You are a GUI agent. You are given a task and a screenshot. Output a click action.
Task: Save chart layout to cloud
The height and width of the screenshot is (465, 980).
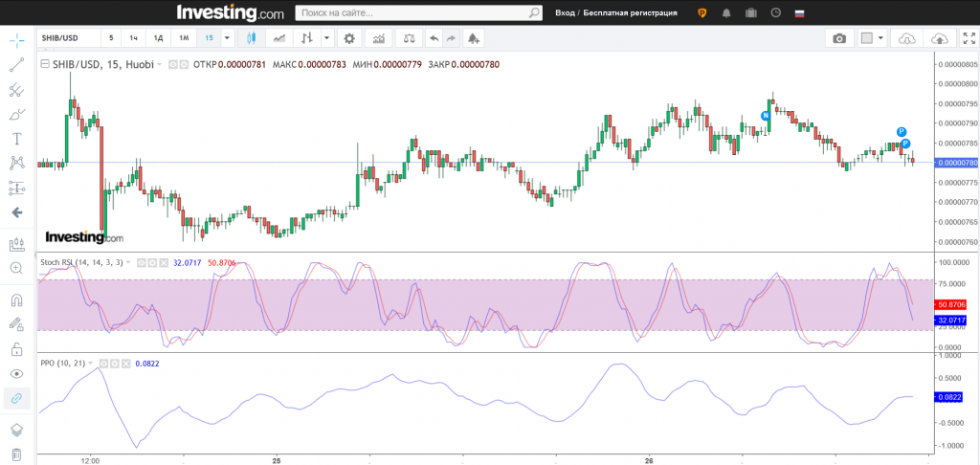(x=940, y=38)
